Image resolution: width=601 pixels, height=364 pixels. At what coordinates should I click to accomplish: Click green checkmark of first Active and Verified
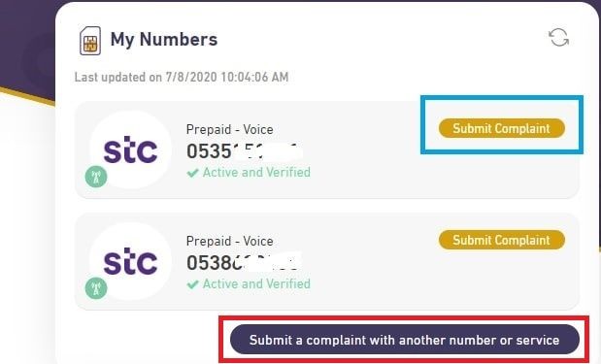(x=192, y=173)
